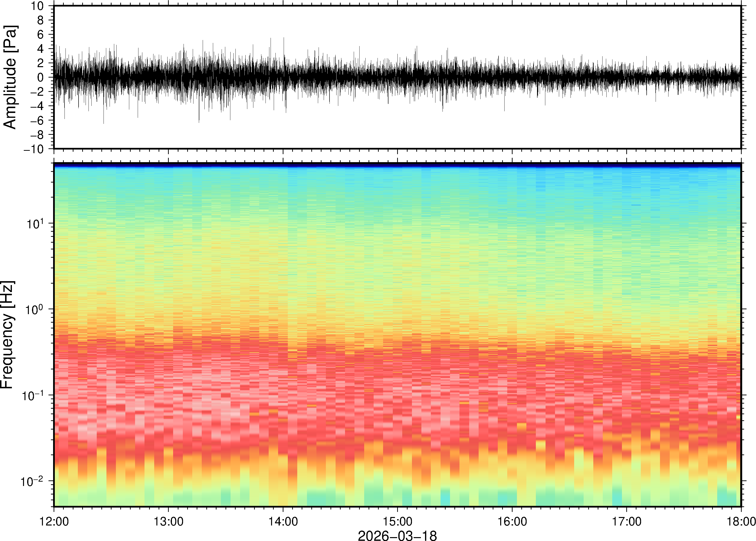Click the amplitude tick label -10

(x=34, y=149)
